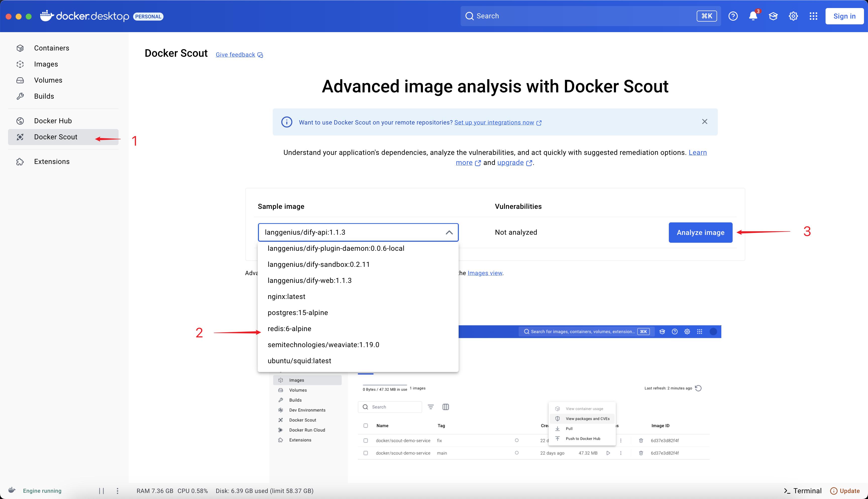Image resolution: width=868 pixels, height=499 pixels.
Task: Open the Builds sidebar section
Action: coord(63,96)
